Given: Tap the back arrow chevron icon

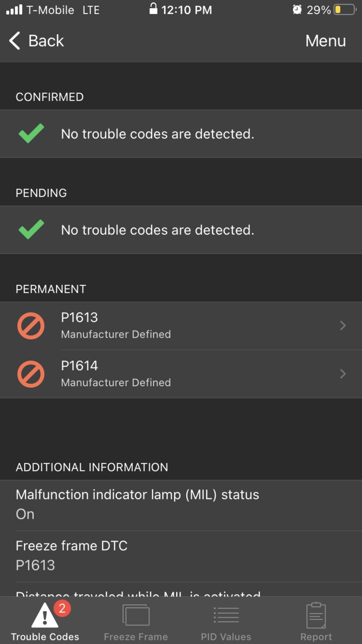Looking at the screenshot, I should (15, 41).
